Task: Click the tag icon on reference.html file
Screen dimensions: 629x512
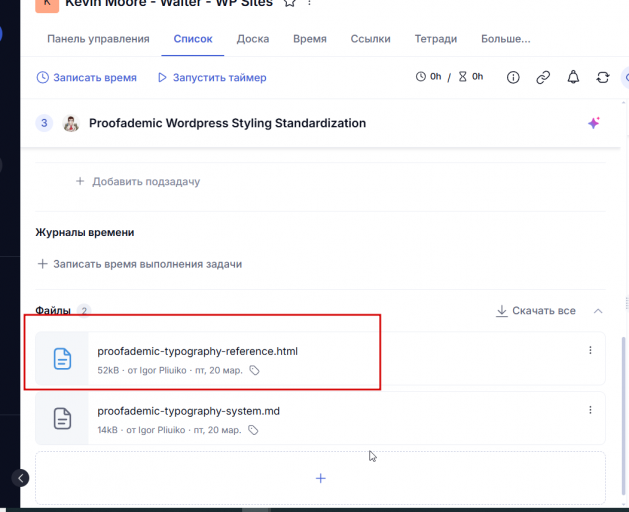Action: click(254, 370)
